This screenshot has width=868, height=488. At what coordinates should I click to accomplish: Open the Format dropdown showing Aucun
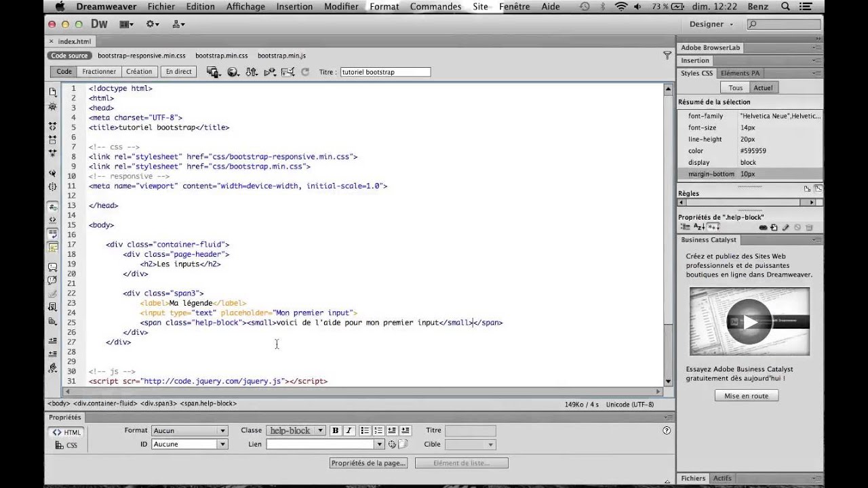pyautogui.click(x=189, y=430)
